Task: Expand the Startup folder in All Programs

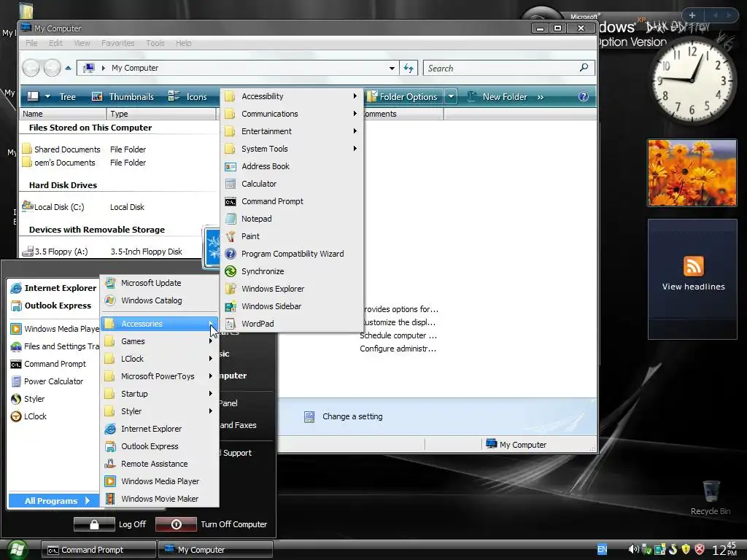Action: pos(159,394)
